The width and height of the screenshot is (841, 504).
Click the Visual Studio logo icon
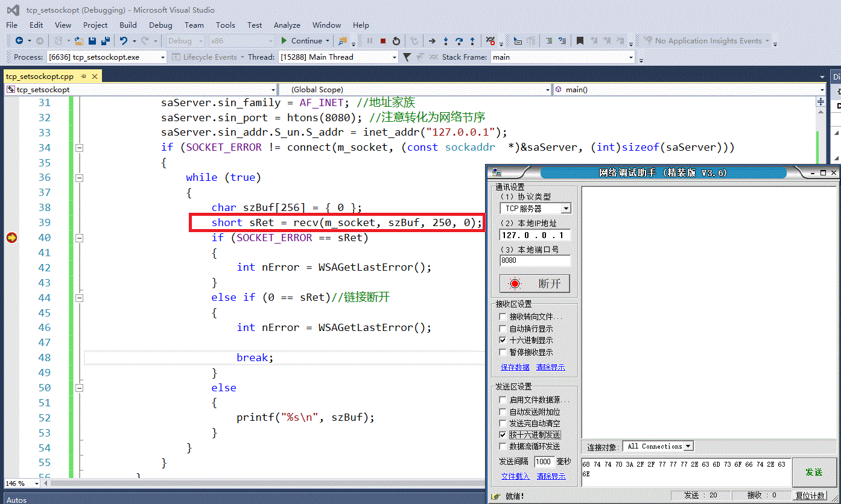13,10
